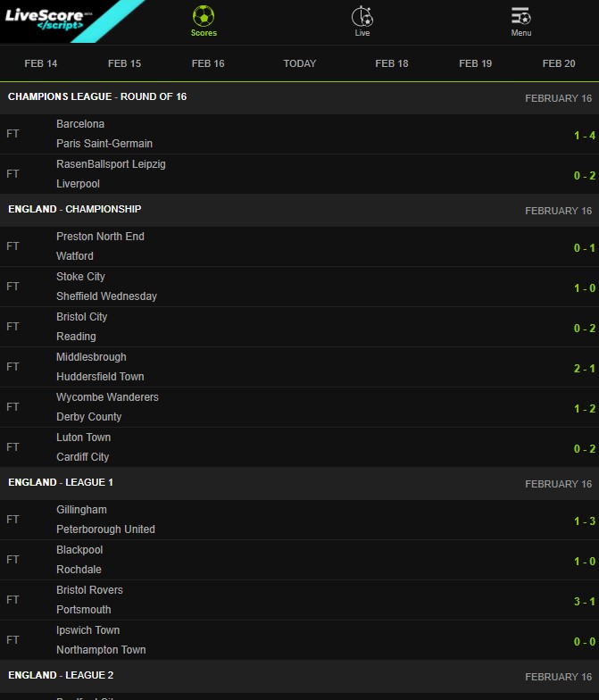
Task: Select Blackpool team name
Action: 80,550
